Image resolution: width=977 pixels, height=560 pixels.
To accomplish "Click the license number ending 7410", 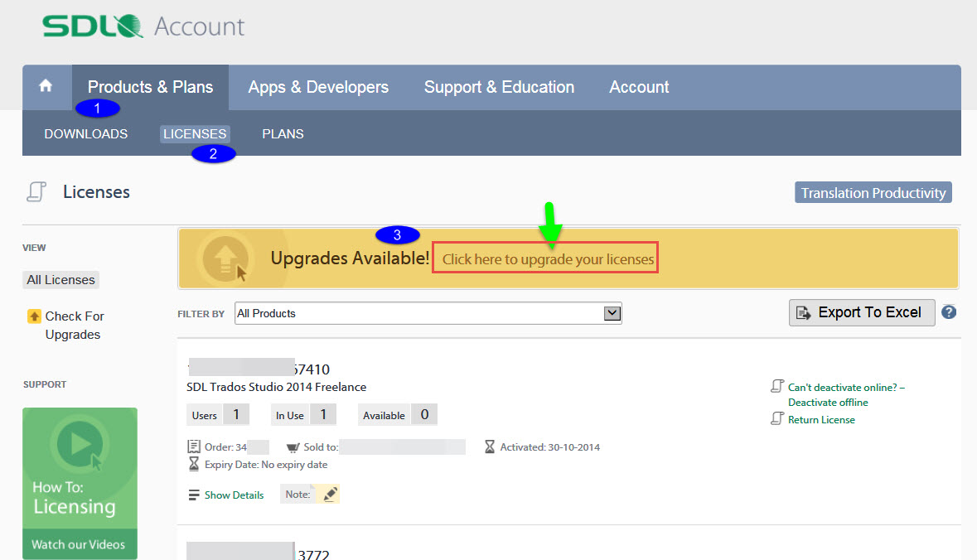I will click(x=259, y=369).
